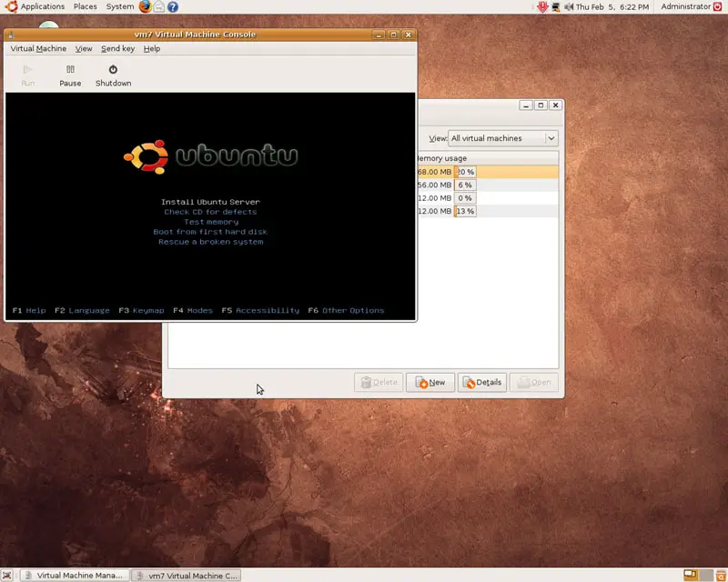
Task: Click F4 Modes in the boot screen
Action: click(193, 310)
